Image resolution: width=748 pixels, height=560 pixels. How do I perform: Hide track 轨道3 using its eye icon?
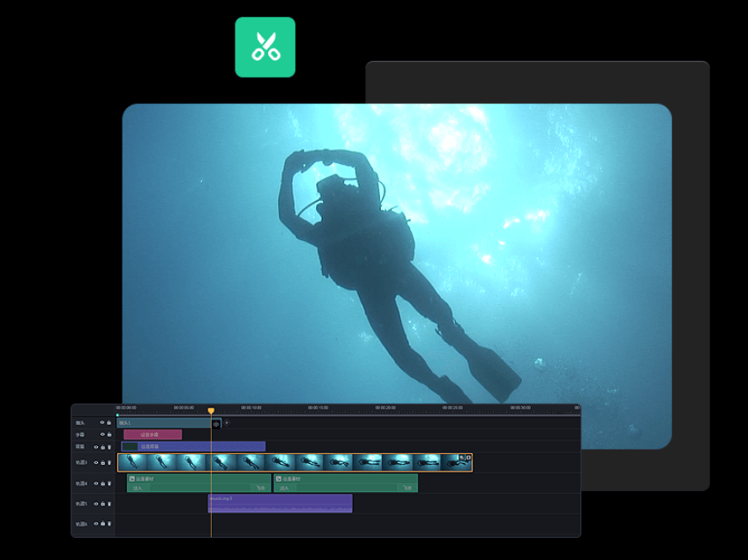(x=96, y=462)
